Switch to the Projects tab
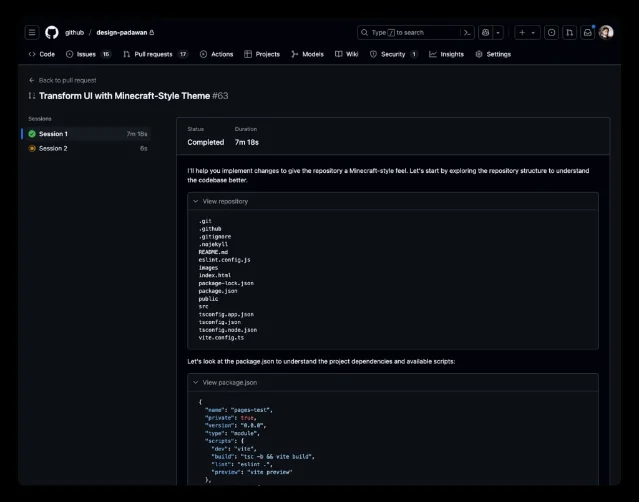This screenshot has width=639, height=502. point(262,54)
